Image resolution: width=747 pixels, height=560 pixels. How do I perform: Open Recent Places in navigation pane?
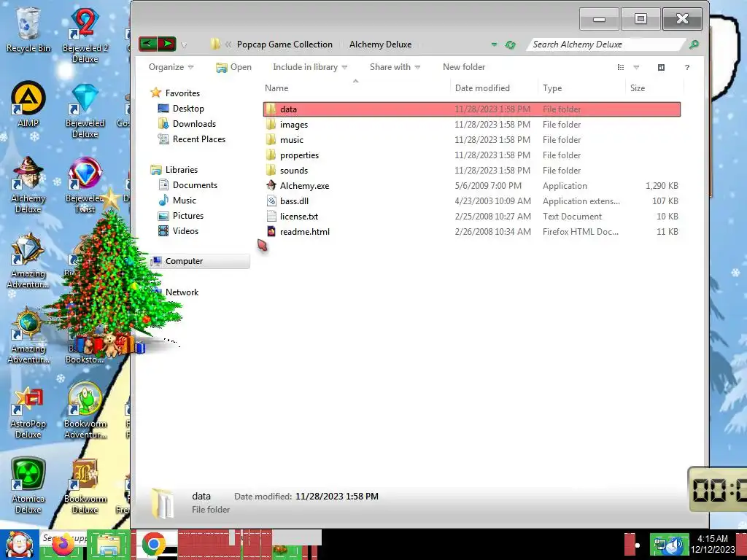[192, 139]
